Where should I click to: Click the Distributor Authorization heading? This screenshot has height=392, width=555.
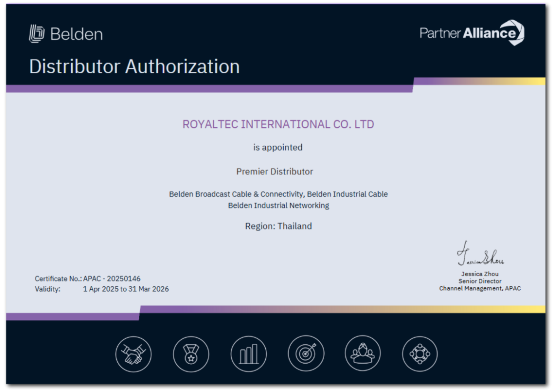[x=134, y=66]
